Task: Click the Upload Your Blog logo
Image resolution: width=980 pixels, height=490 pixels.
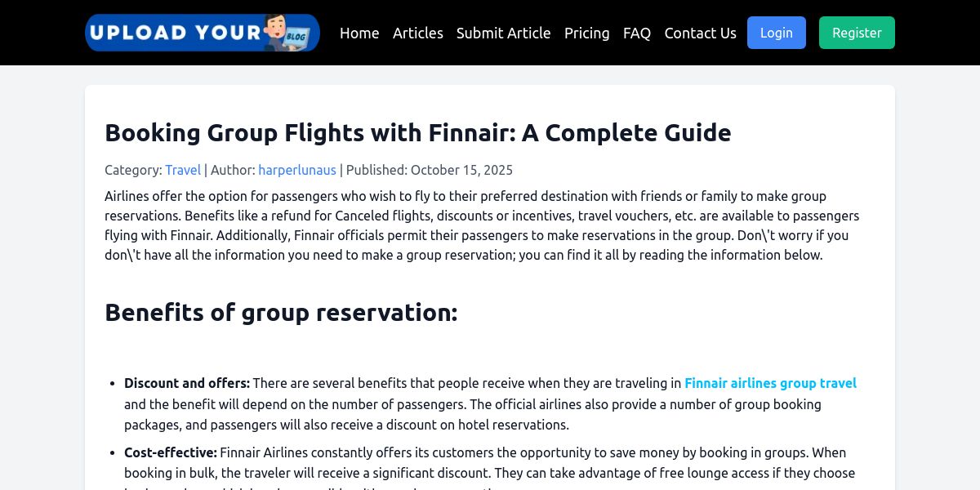Action: click(x=202, y=33)
